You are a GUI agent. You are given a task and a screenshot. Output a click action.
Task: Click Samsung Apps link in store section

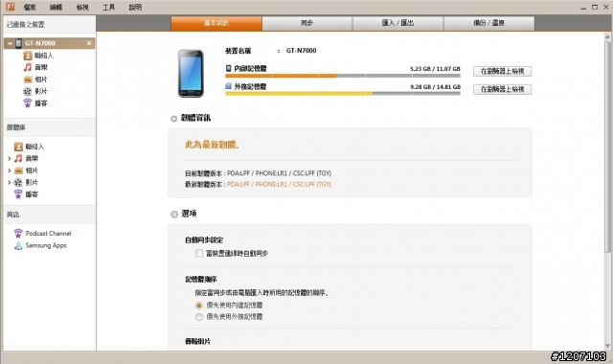(x=46, y=245)
